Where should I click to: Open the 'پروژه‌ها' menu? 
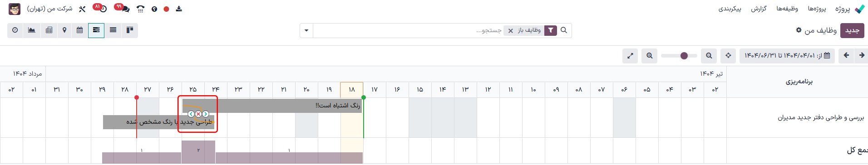[x=817, y=9]
